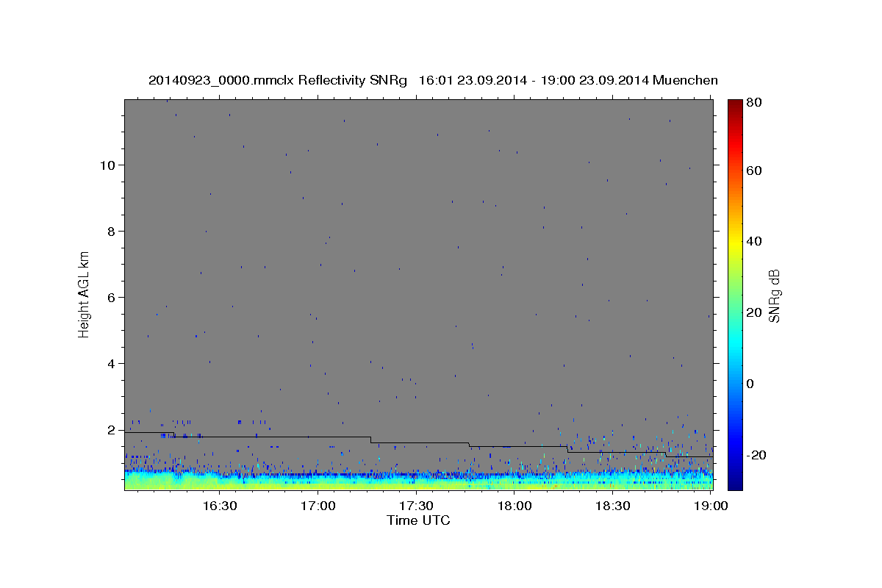Click the colorbar value 20
Image resolution: width=882 pixels, height=588 pixels.
(x=754, y=312)
